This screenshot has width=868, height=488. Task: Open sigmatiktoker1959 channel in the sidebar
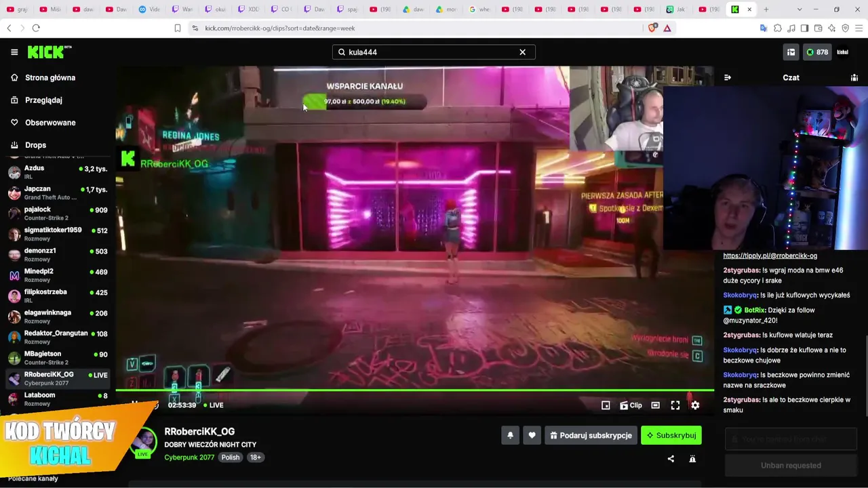coord(58,234)
